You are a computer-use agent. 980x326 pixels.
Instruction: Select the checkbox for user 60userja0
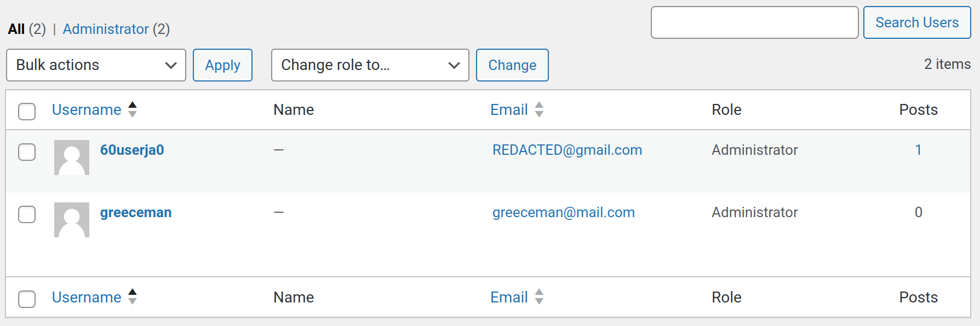tap(27, 152)
